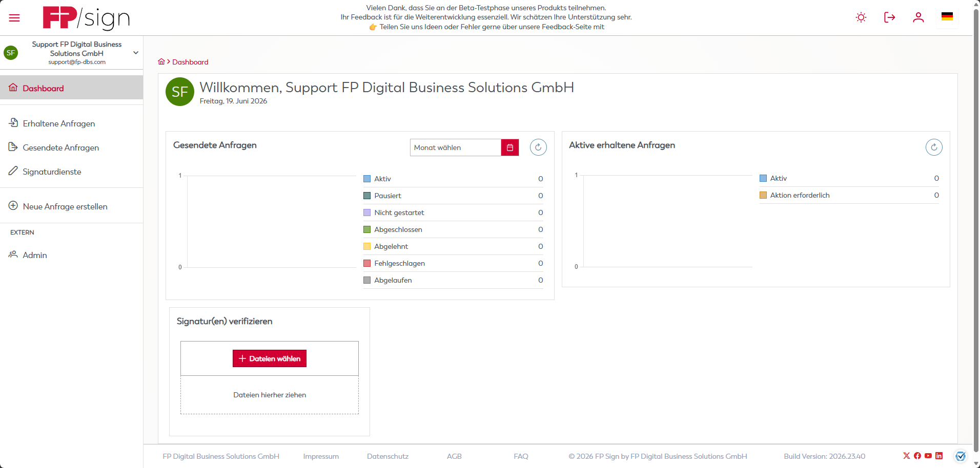
Task: Click the EXTERN sidebar section label
Action: click(22, 232)
